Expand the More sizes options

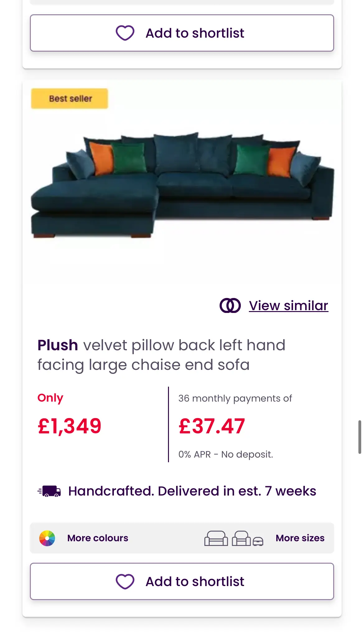(300, 538)
